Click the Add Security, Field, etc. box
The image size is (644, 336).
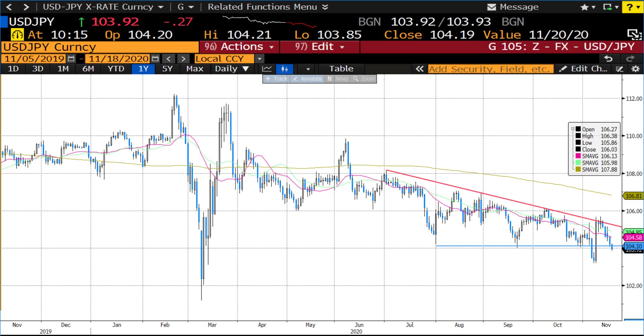(x=490, y=69)
